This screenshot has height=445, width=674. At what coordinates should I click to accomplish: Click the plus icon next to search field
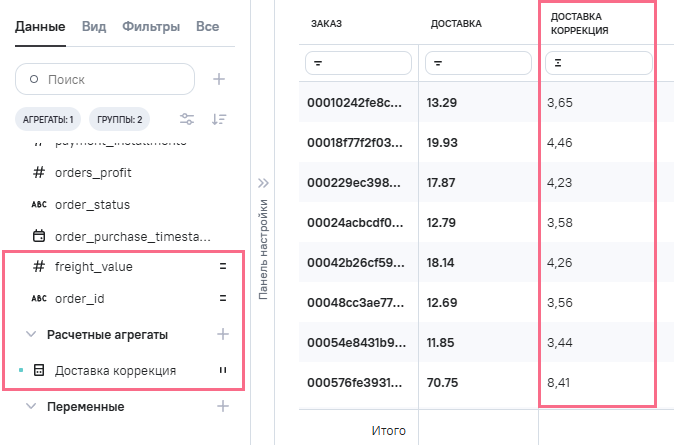point(219,79)
